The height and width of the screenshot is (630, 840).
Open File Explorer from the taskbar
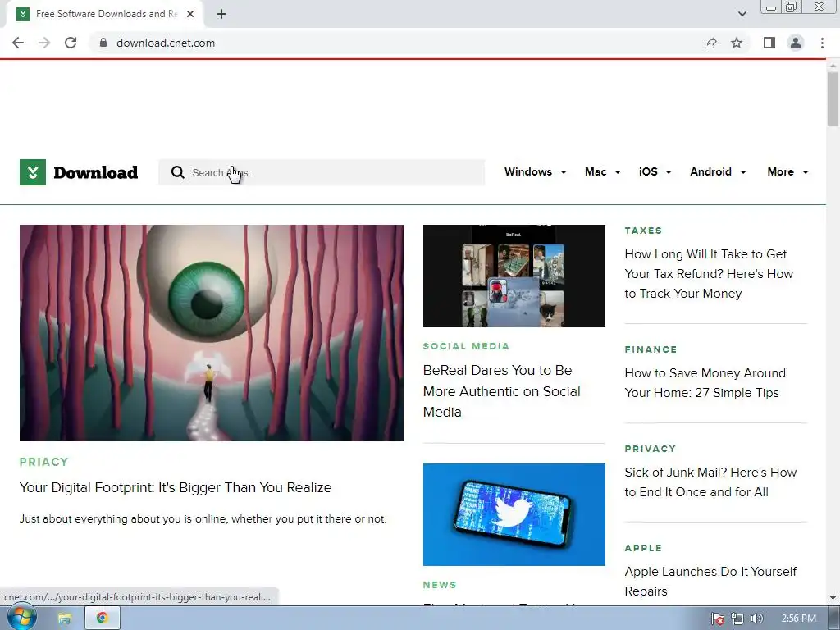coord(64,619)
